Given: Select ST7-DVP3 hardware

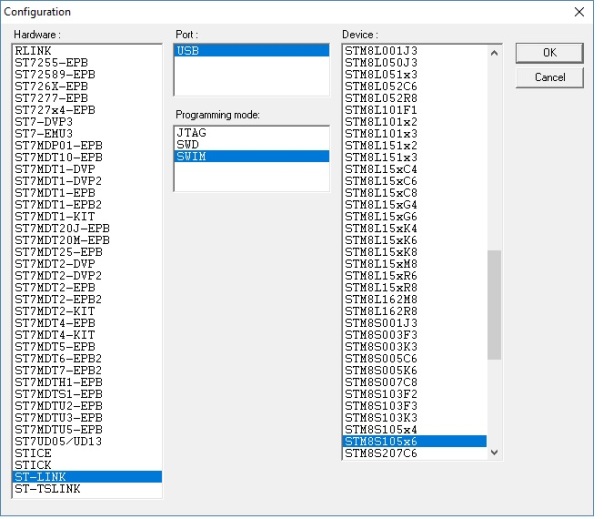Looking at the screenshot, I should (x=87, y=122).
